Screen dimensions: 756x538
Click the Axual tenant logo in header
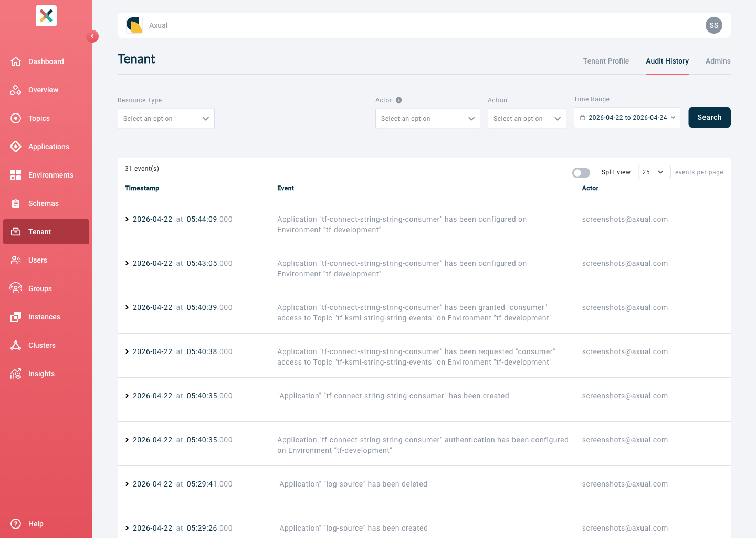click(134, 25)
